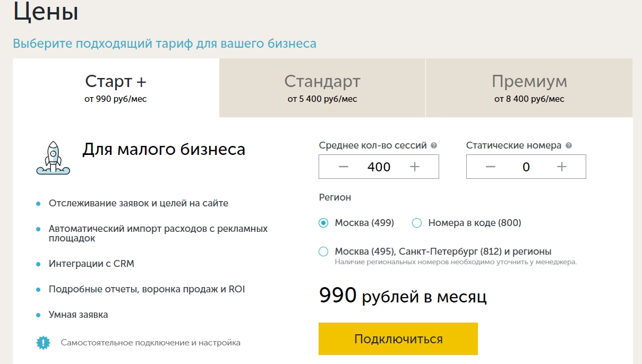Click the exclamation badge icon

click(x=43, y=343)
